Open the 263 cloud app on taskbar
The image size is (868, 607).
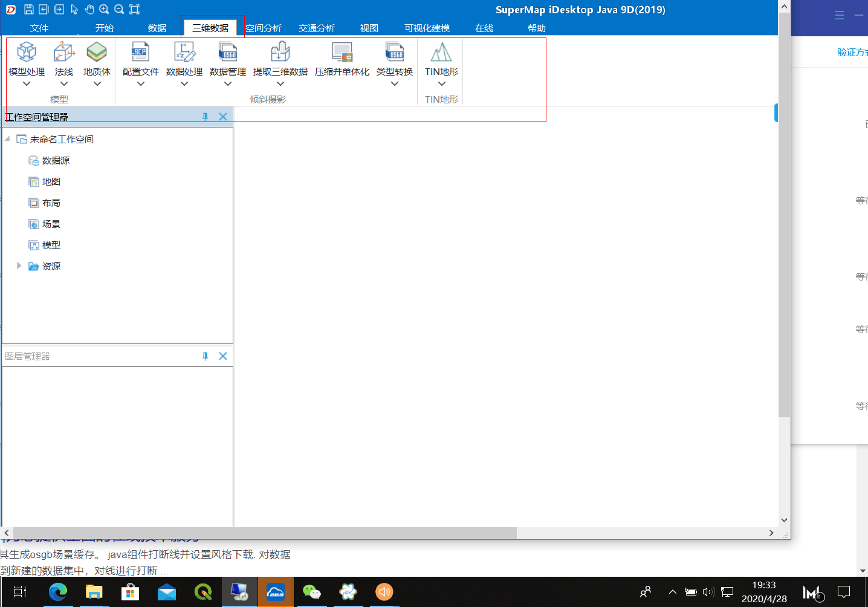click(x=276, y=592)
